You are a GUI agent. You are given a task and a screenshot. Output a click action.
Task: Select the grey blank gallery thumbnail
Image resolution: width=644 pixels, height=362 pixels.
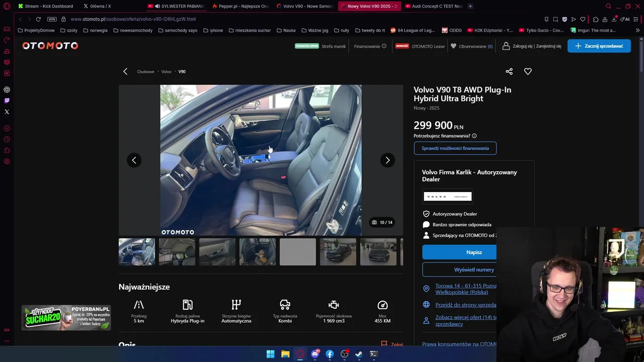[298, 252]
